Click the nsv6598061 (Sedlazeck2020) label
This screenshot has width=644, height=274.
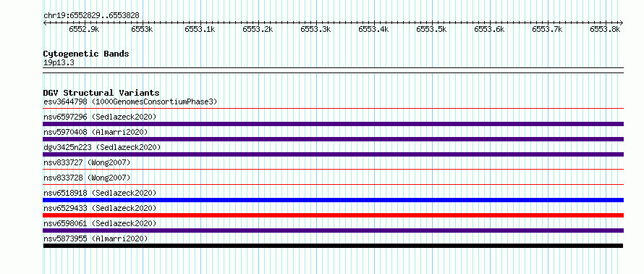[x=100, y=223]
